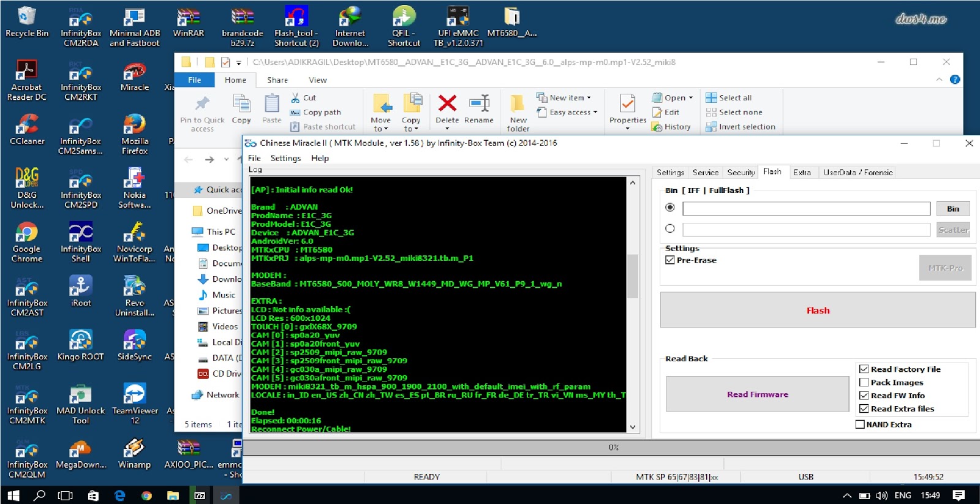Open Microsoft Edge from taskbar
The width and height of the screenshot is (980, 504).
tap(119, 495)
